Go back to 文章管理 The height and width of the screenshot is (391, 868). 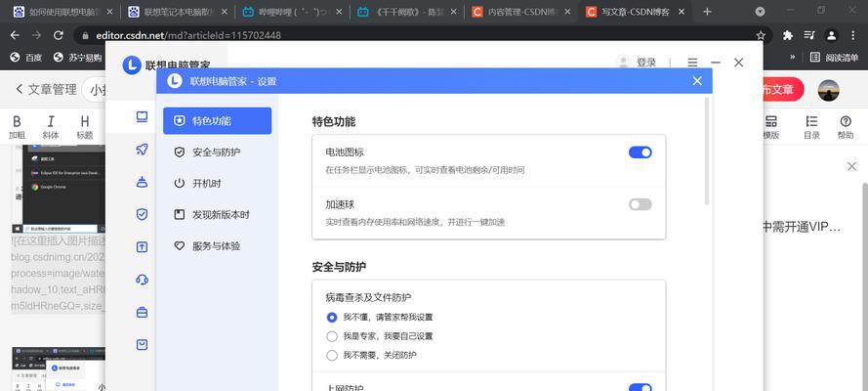coord(46,89)
